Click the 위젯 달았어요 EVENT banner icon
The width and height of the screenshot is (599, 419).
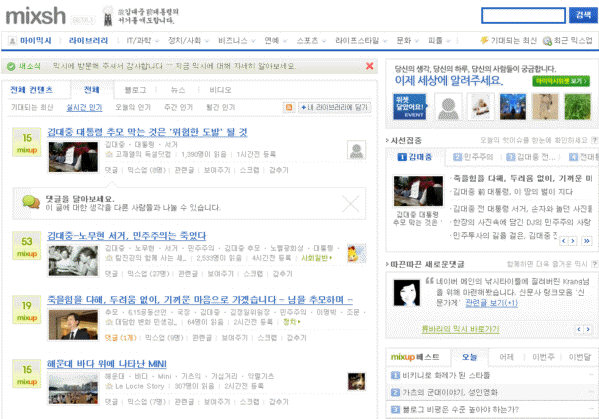pyautogui.click(x=409, y=107)
